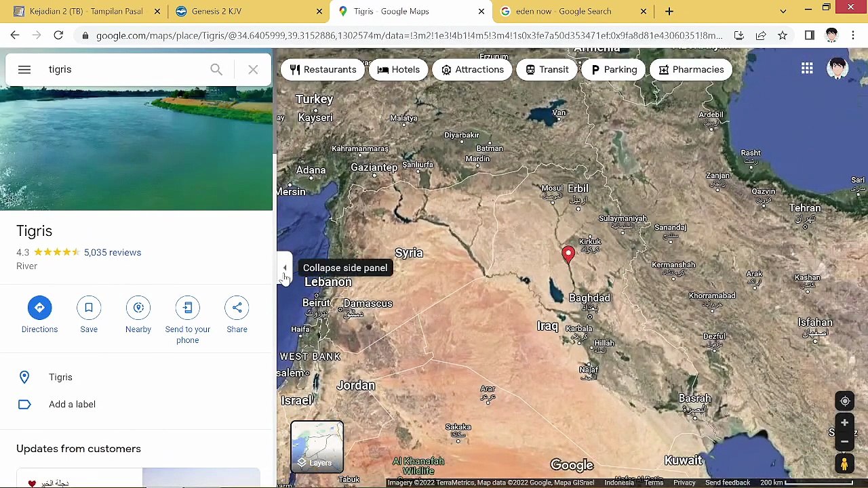Bookmark this page with the star

[x=783, y=35]
